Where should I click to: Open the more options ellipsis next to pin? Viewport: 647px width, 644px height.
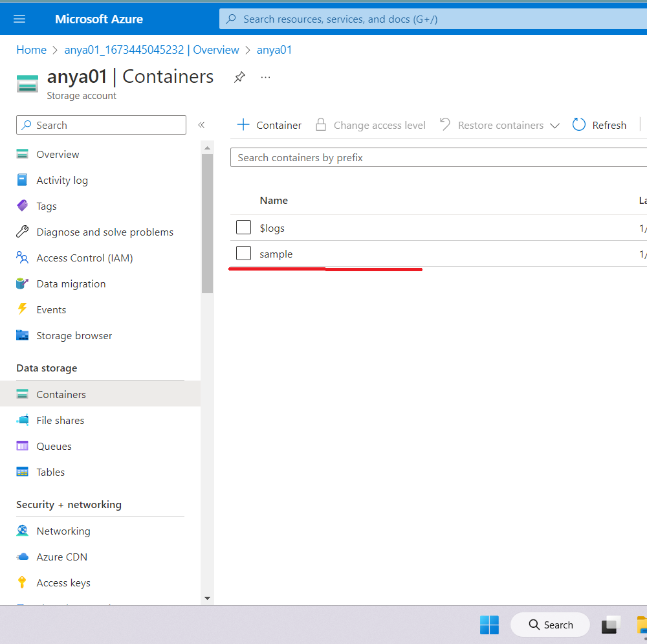pyautogui.click(x=265, y=77)
